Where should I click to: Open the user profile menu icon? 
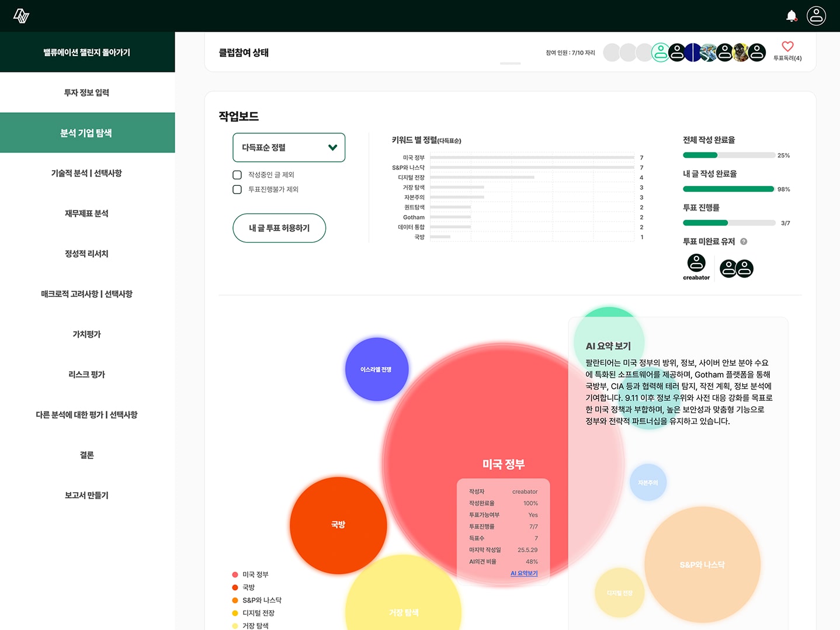click(x=816, y=16)
